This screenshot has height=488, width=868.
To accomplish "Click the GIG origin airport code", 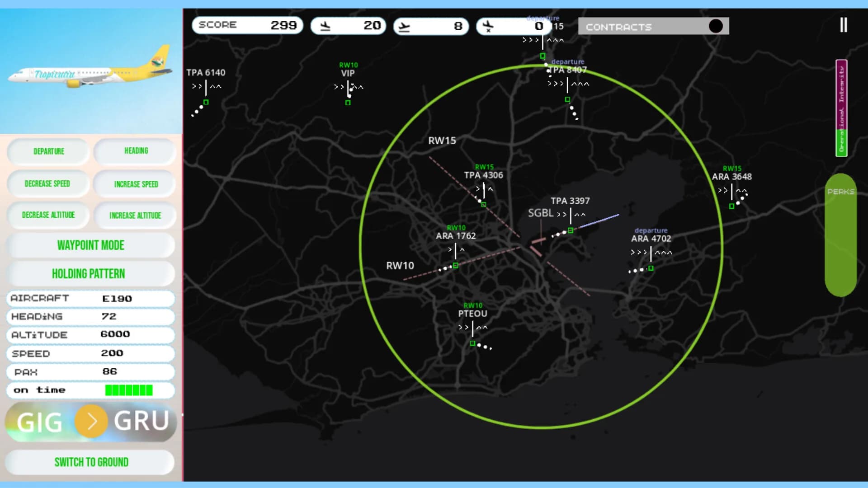I will [40, 423].
